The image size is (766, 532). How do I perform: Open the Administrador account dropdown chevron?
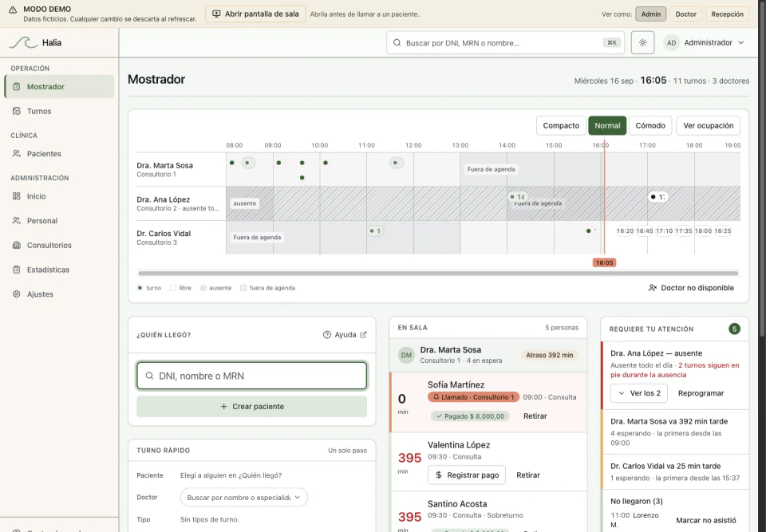tap(741, 42)
